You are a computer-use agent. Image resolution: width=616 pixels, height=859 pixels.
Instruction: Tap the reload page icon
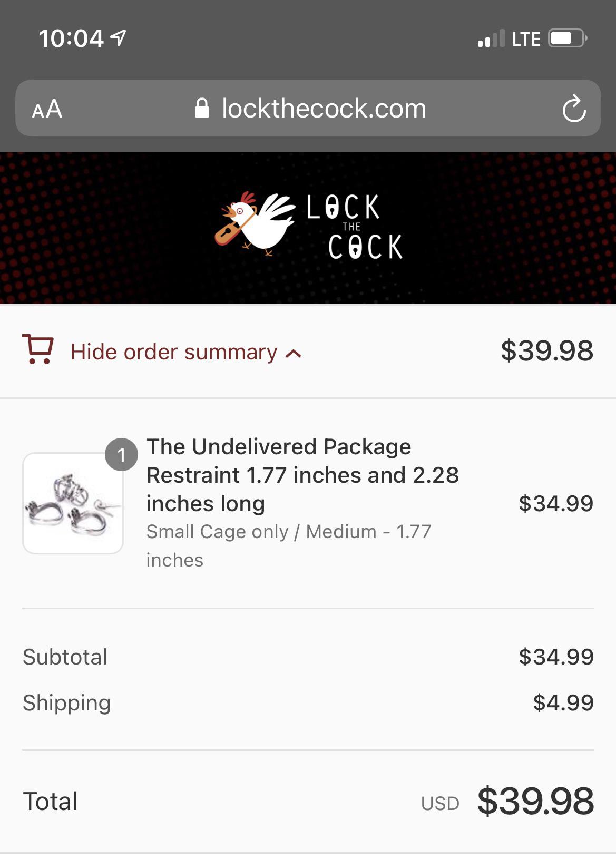pos(574,109)
